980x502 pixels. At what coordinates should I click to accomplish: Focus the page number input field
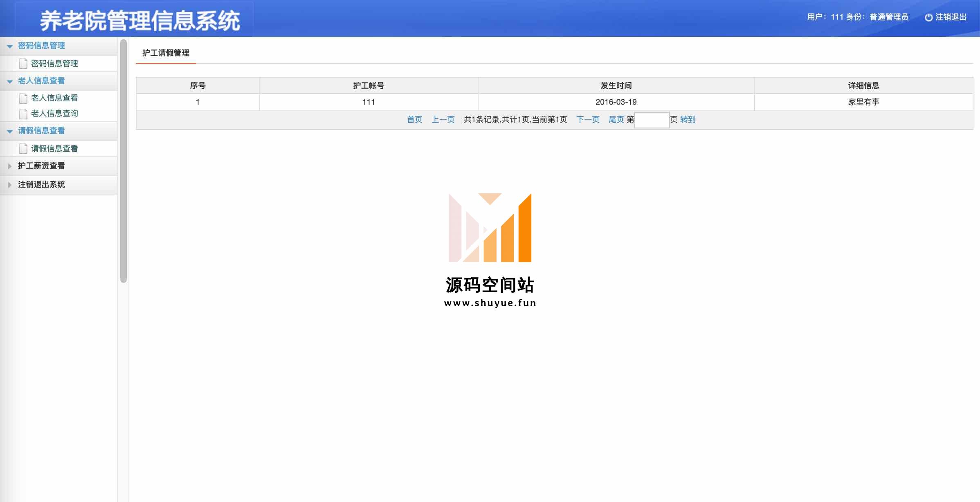pyautogui.click(x=652, y=120)
